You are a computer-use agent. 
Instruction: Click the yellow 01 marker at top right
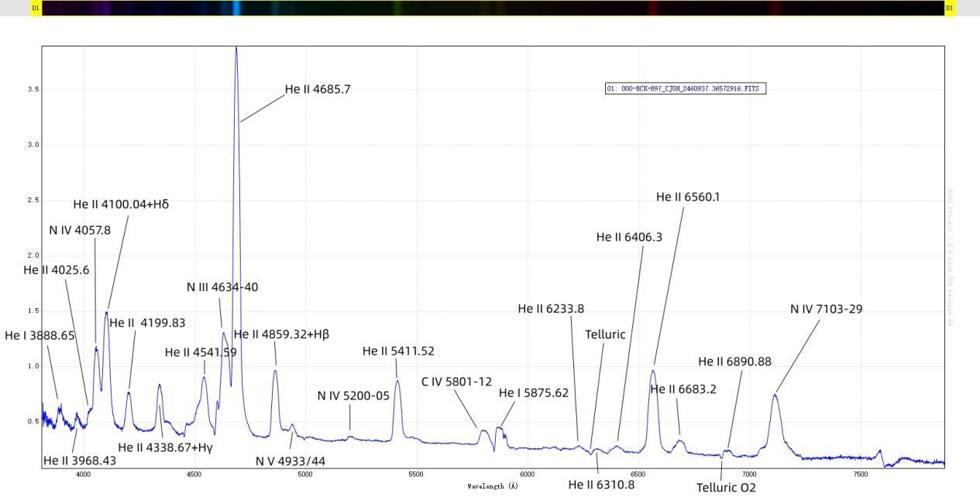[950, 8]
